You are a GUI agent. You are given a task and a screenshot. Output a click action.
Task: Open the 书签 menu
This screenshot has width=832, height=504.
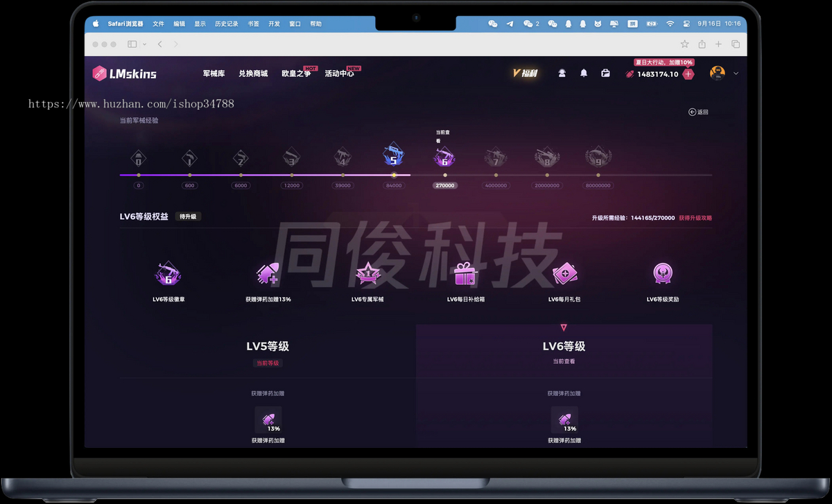click(x=253, y=24)
